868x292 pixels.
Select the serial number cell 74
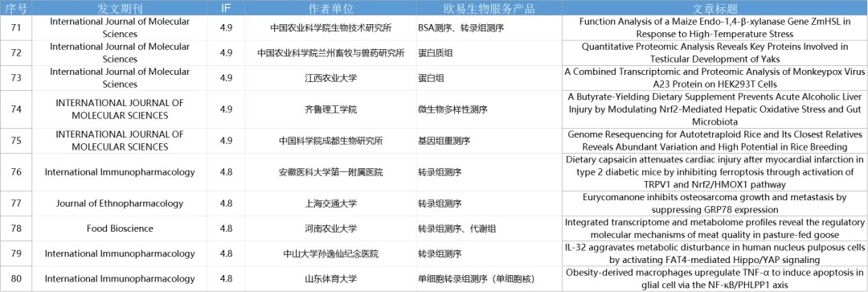[x=16, y=109]
